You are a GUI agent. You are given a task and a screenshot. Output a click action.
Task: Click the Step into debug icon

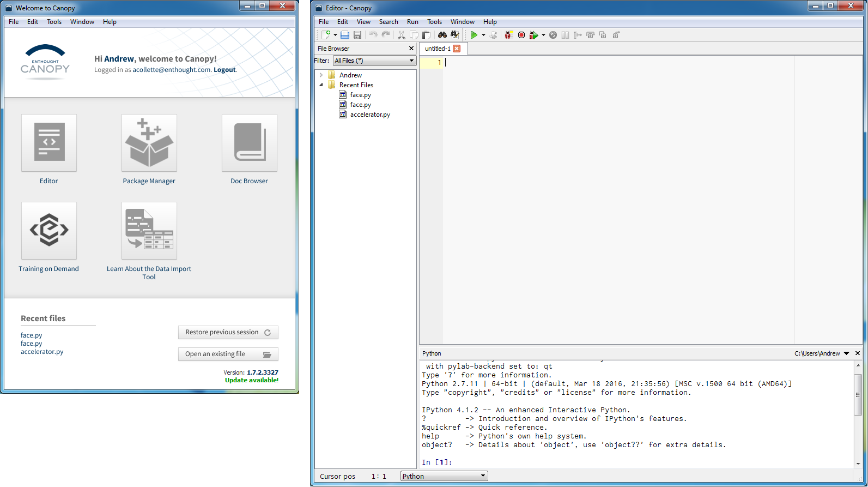(603, 35)
